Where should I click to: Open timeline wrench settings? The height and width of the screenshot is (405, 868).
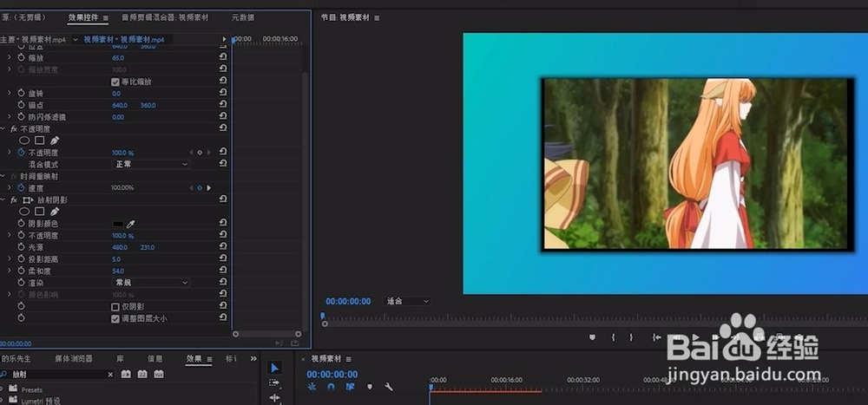coord(389,387)
